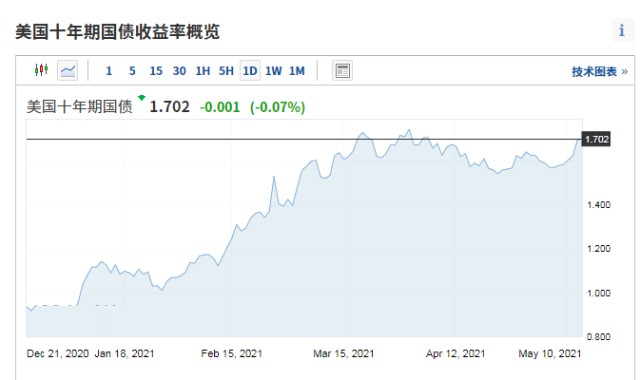
Task: Click the Mar 15, 2021 date label
Action: point(344,353)
